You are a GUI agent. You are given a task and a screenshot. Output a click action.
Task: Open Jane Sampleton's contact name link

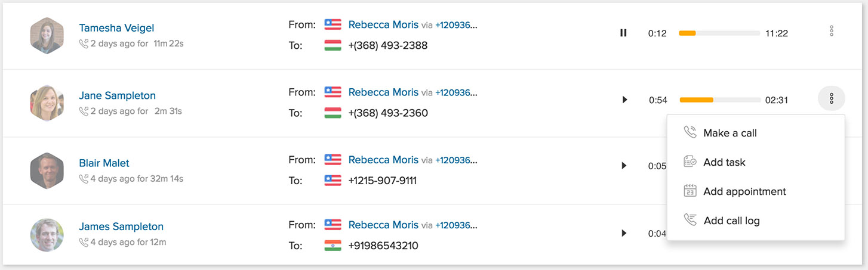[x=117, y=95]
